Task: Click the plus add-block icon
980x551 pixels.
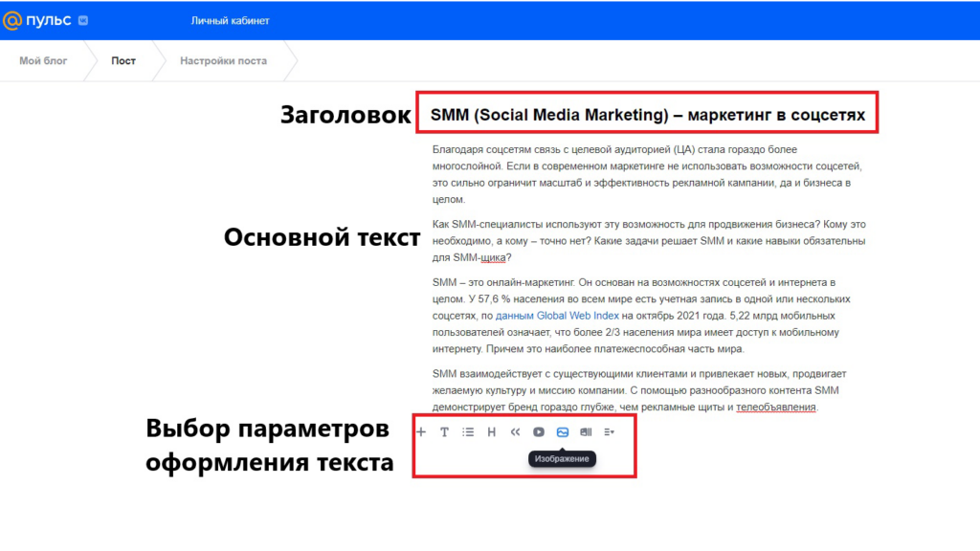Action: click(421, 432)
